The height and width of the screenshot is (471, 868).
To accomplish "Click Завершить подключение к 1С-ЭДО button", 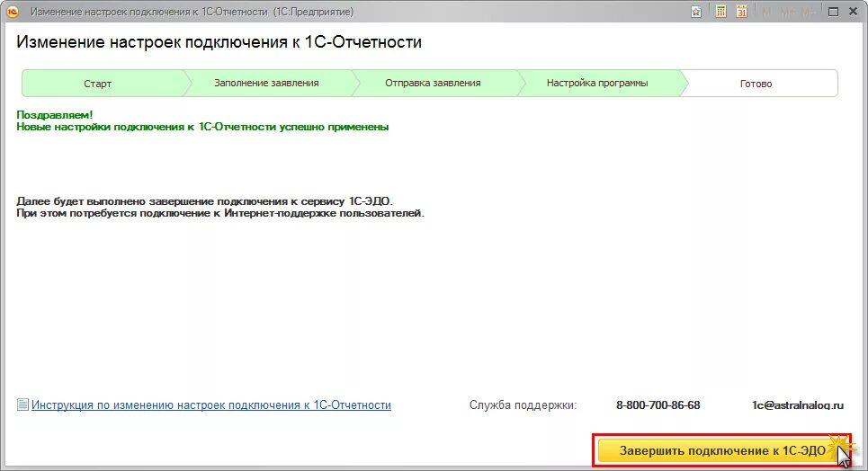I will (721, 450).
